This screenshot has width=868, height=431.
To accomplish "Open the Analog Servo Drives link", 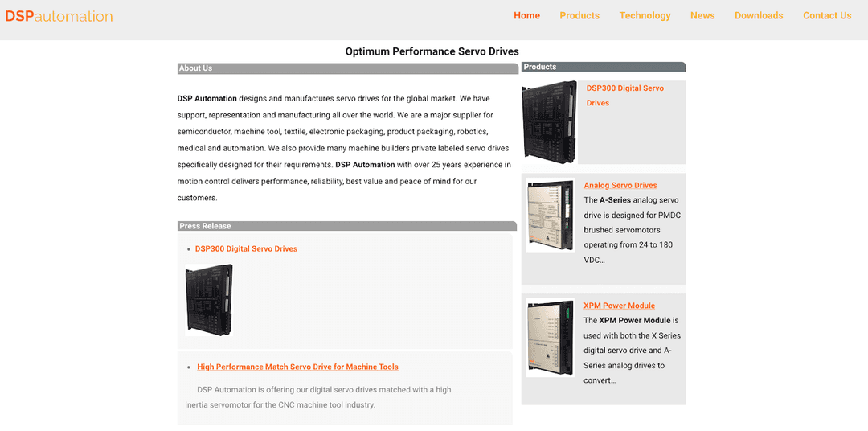I will (620, 185).
